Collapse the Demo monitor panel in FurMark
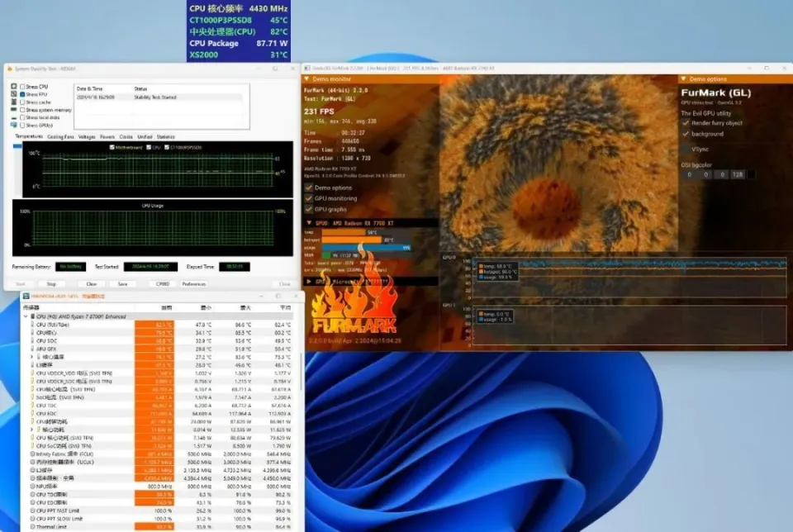This screenshot has width=793, height=532. click(x=306, y=78)
